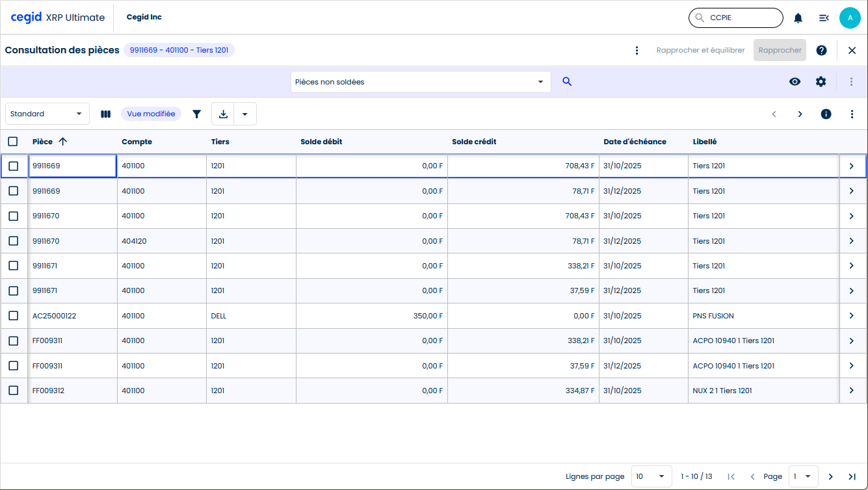Click the help question mark icon
This screenshot has width=868, height=490.
coord(821,50)
